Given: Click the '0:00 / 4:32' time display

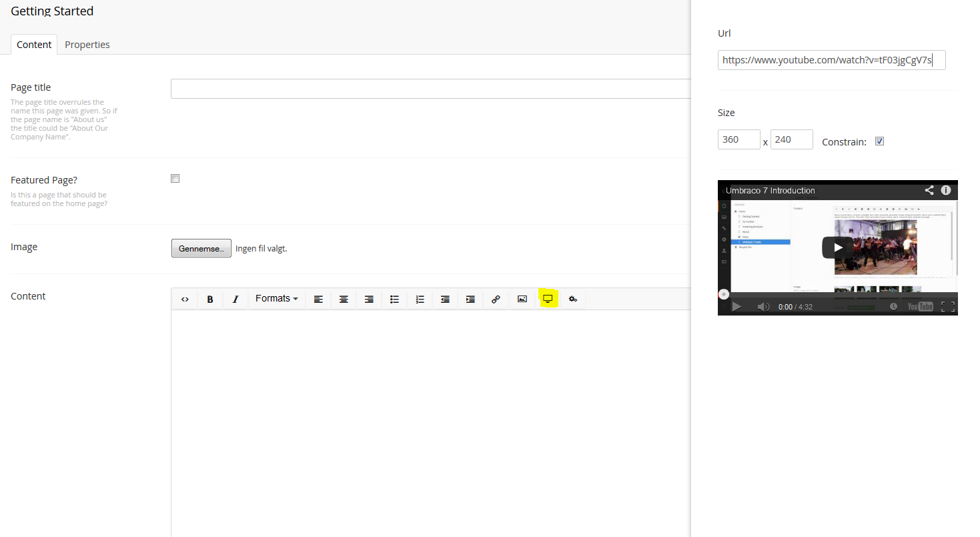Looking at the screenshot, I should pos(795,307).
